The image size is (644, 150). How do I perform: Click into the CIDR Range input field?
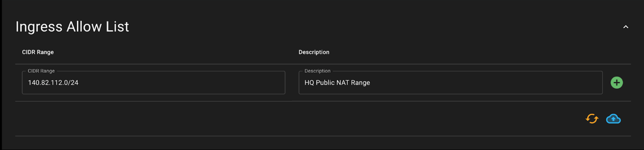(153, 83)
